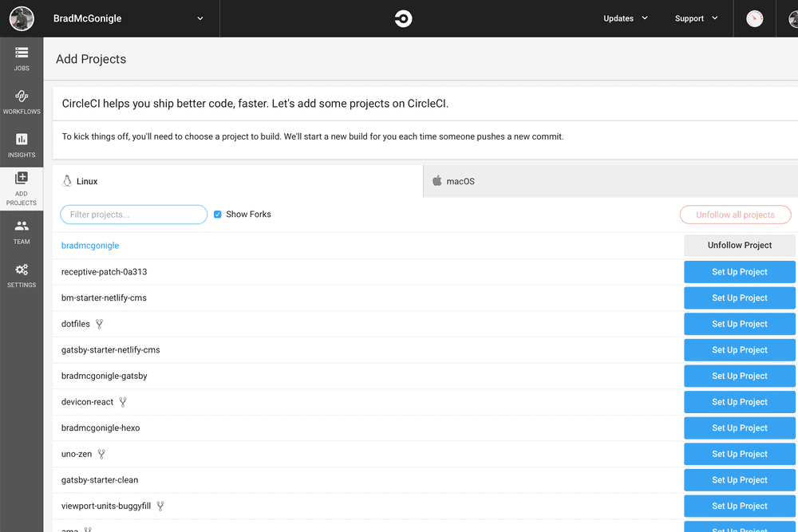Switch to the Linux tab
798x532 pixels.
[238, 181]
